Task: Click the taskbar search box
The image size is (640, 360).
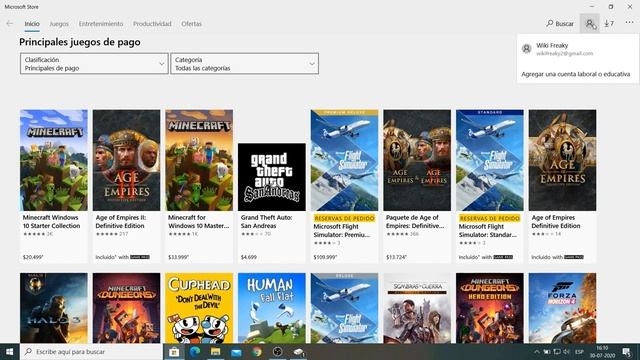Action: point(91,351)
